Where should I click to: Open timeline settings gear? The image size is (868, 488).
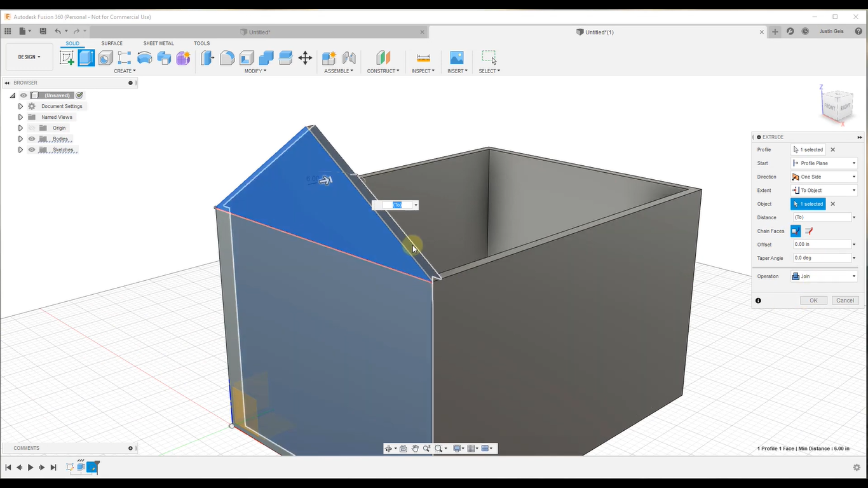click(857, 468)
